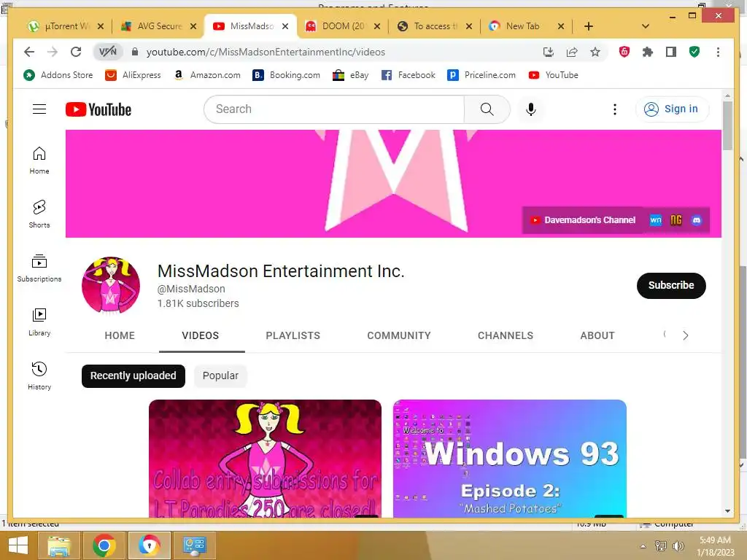Open the Booking.com bookmark

point(286,75)
